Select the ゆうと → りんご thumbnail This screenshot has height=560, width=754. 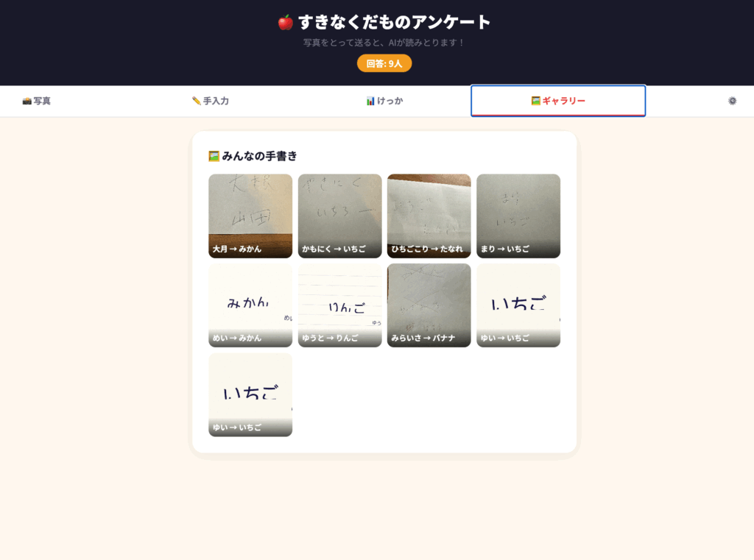(339, 305)
